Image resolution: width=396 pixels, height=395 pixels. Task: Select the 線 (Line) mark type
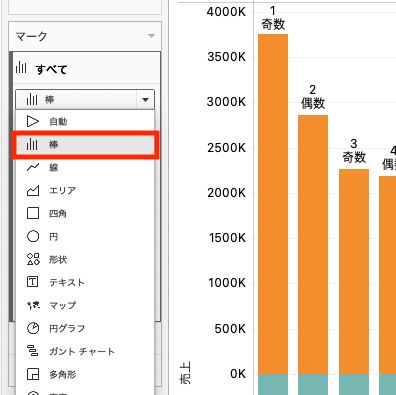(x=85, y=167)
